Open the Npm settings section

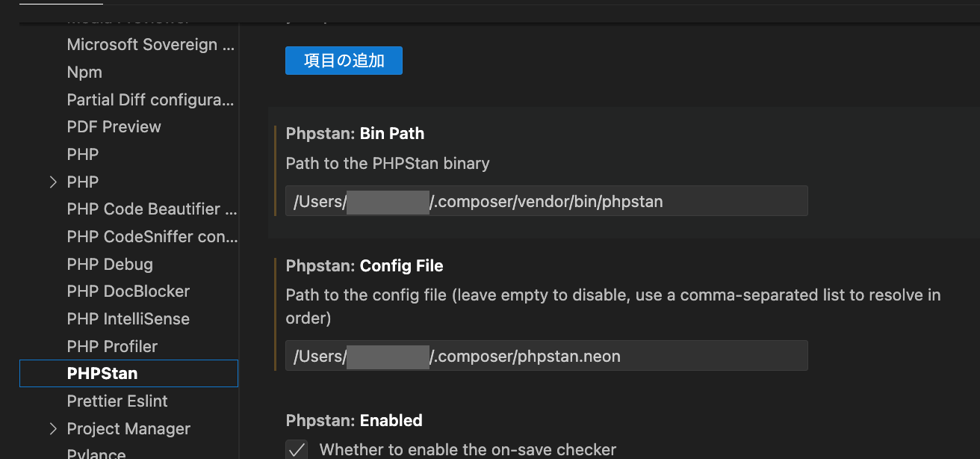(x=84, y=72)
